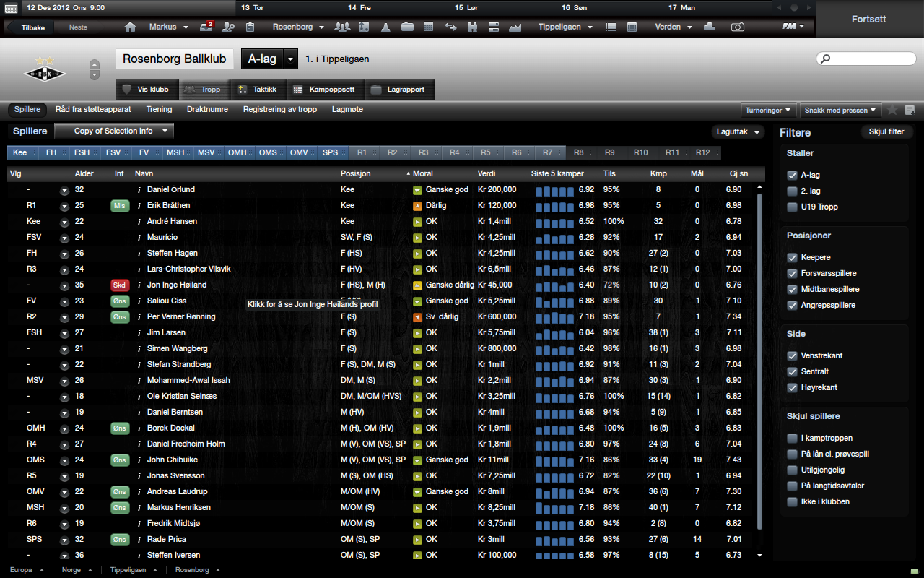Open the Laguttak dropdown
The height and width of the screenshot is (578, 924).
[737, 132]
